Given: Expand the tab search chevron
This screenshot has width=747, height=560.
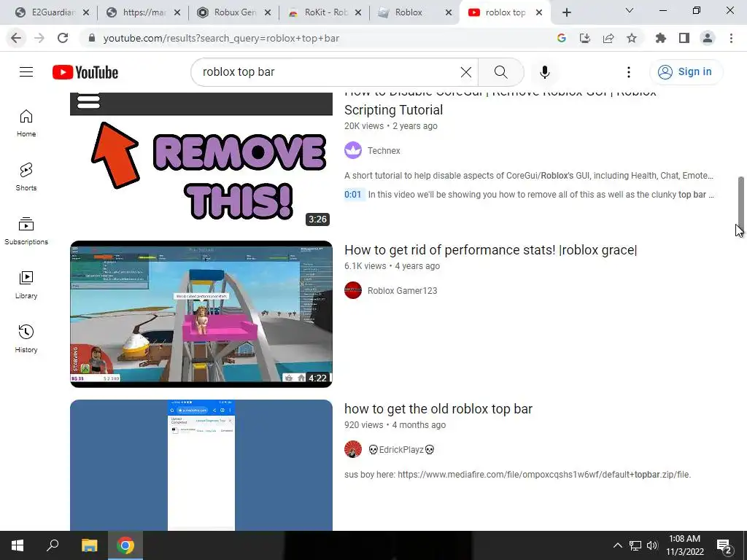Looking at the screenshot, I should point(629,10).
